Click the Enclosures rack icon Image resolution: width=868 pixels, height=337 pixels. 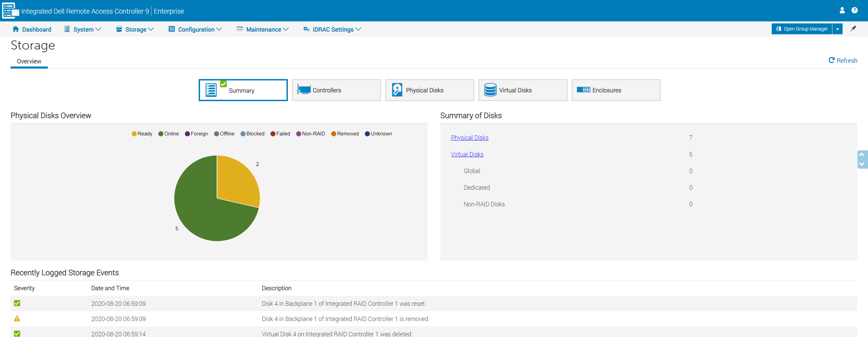pyautogui.click(x=584, y=90)
